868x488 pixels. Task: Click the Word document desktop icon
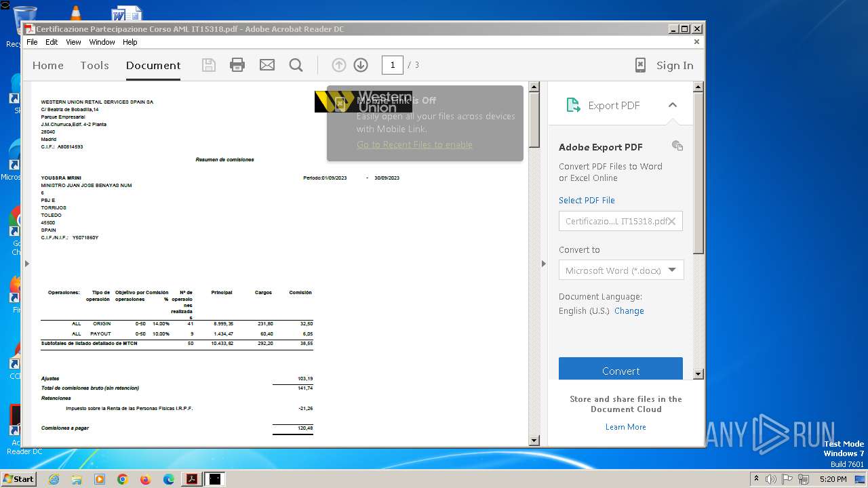point(126,14)
